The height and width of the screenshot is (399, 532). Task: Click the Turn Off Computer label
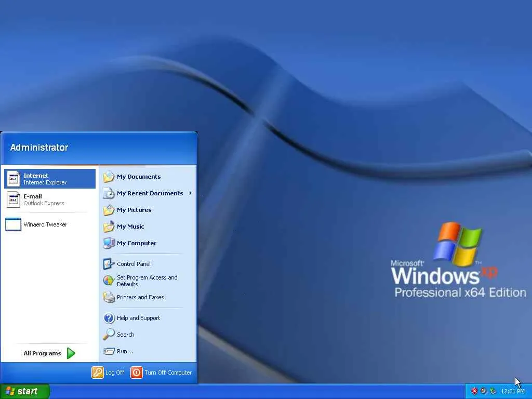pyautogui.click(x=168, y=373)
